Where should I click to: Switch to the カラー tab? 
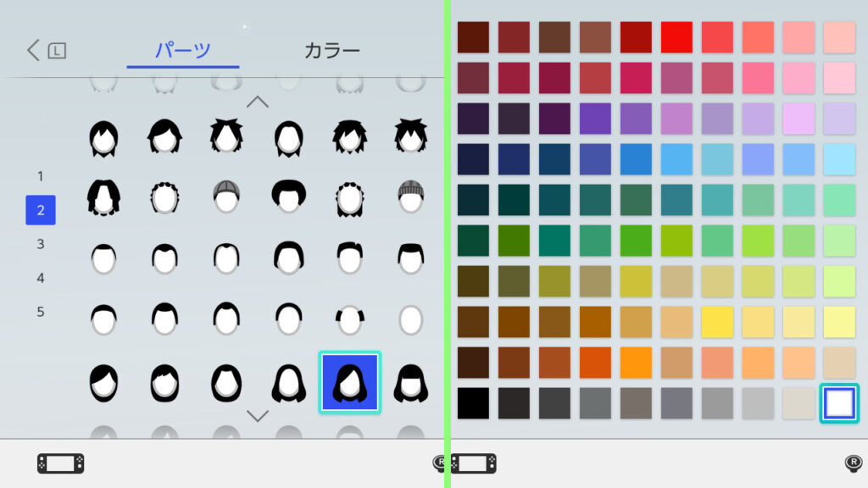332,51
